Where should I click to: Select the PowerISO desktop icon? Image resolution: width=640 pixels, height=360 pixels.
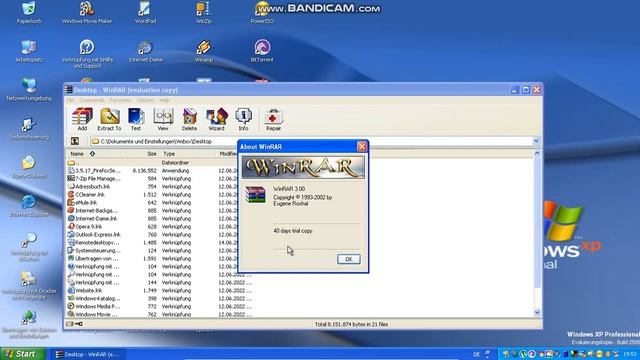tap(262, 13)
